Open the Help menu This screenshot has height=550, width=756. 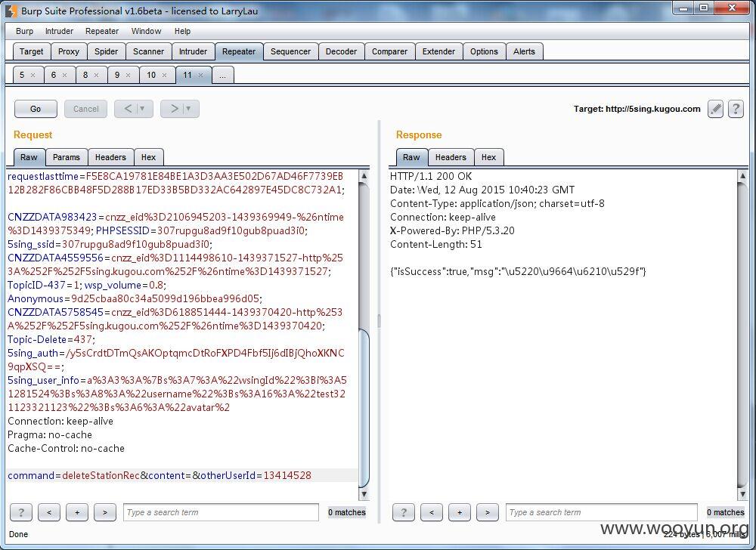click(x=183, y=31)
